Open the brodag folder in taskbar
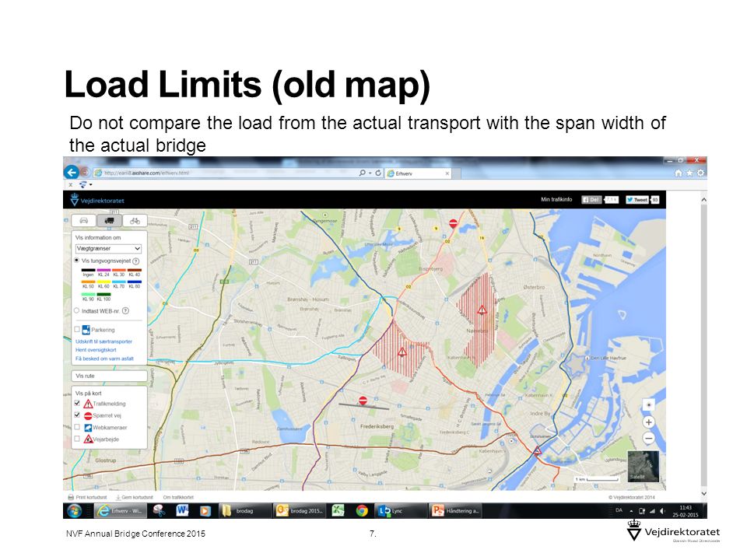This screenshot has height=560, width=747. coord(244,510)
